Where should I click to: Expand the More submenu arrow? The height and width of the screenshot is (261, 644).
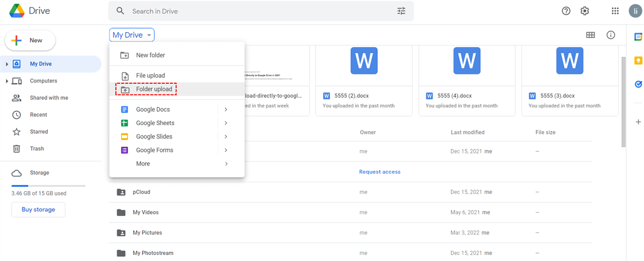point(226,164)
